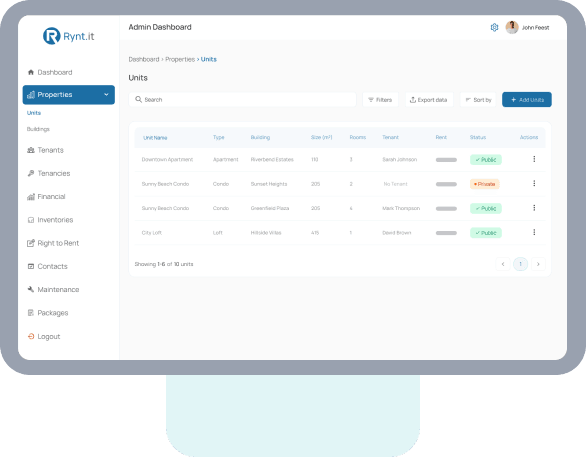Open the Packages section

48,313
